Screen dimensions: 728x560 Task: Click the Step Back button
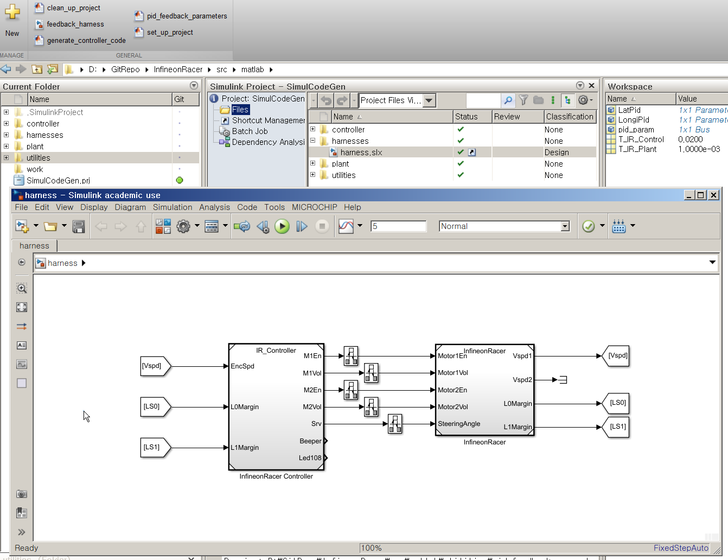click(x=263, y=226)
